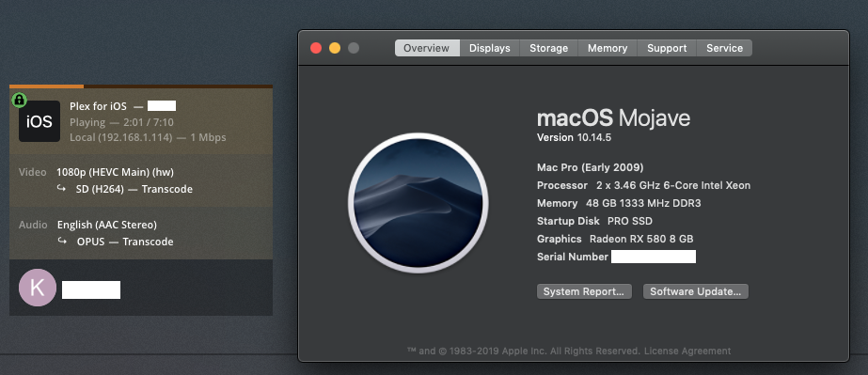This screenshot has height=375, width=868.
Task: Click the Software Update button
Action: coord(695,291)
